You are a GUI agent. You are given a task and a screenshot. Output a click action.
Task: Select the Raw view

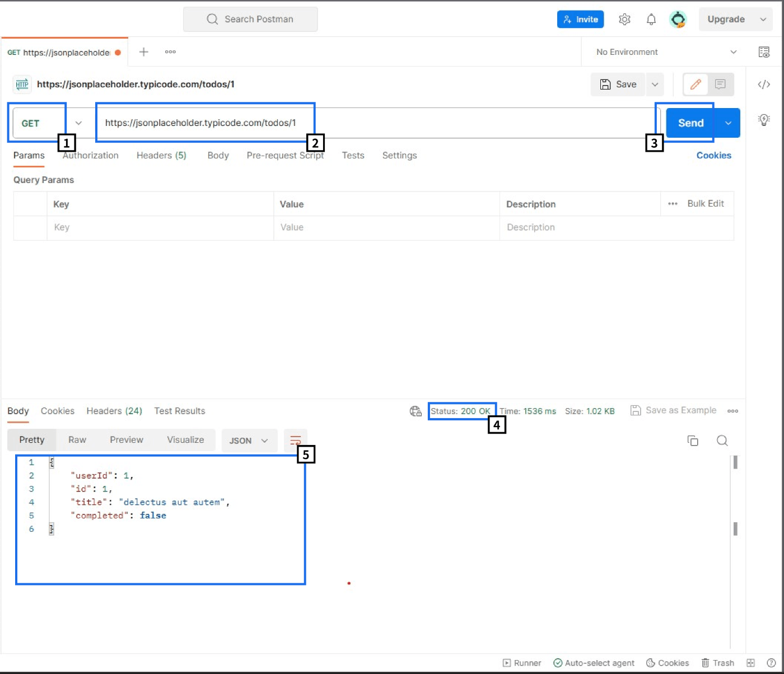(x=77, y=440)
